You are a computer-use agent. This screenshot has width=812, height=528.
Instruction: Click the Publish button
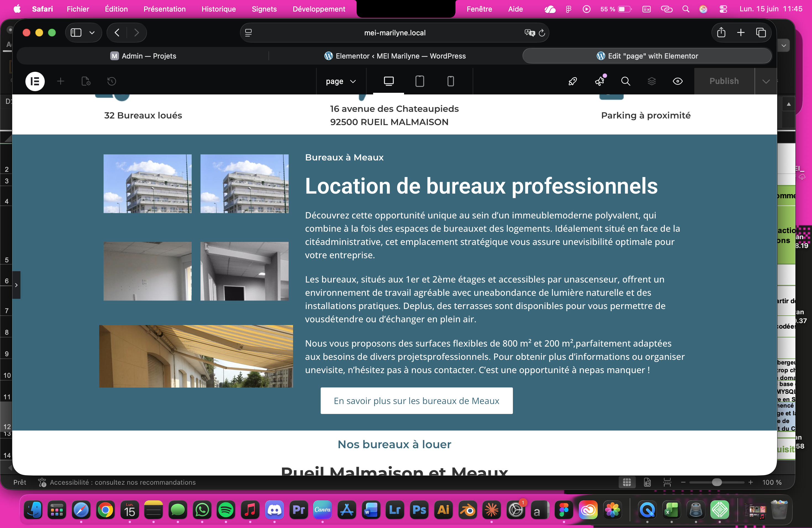(724, 81)
